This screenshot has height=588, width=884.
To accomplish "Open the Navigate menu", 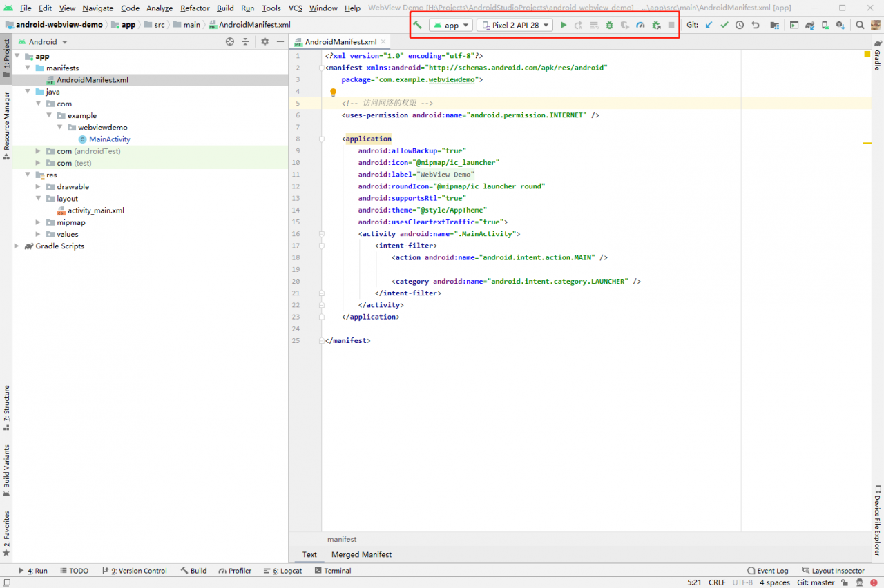I will click(97, 8).
